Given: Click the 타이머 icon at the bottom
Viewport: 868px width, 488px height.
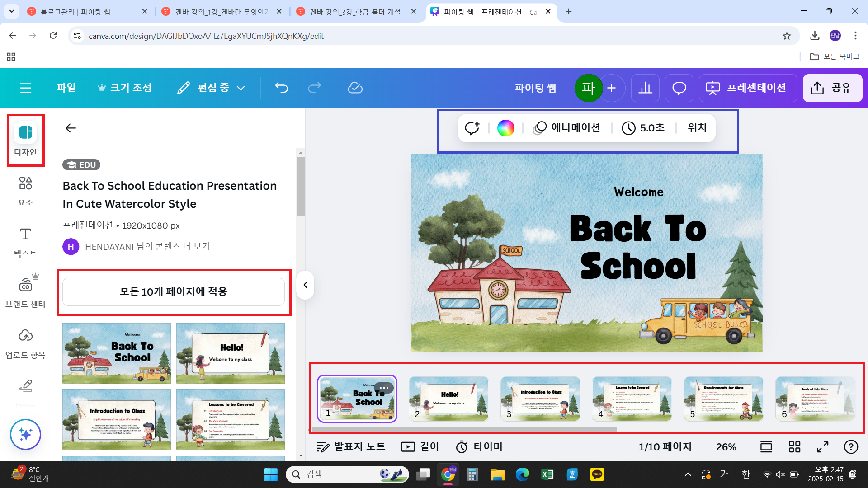Looking at the screenshot, I should tap(462, 446).
